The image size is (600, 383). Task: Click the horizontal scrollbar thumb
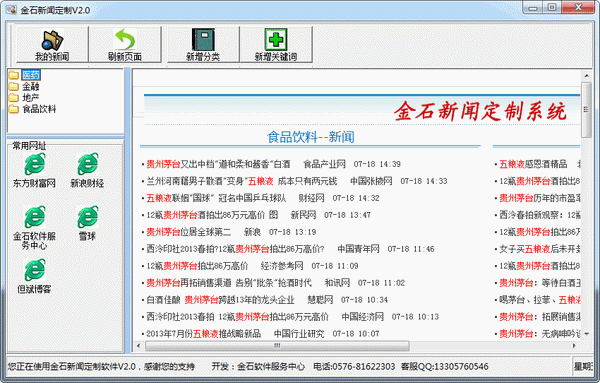coord(277,346)
